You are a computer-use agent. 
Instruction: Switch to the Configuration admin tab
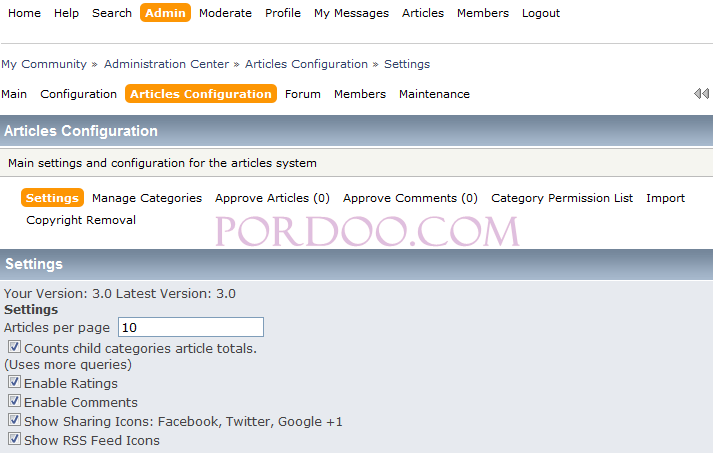(x=79, y=94)
